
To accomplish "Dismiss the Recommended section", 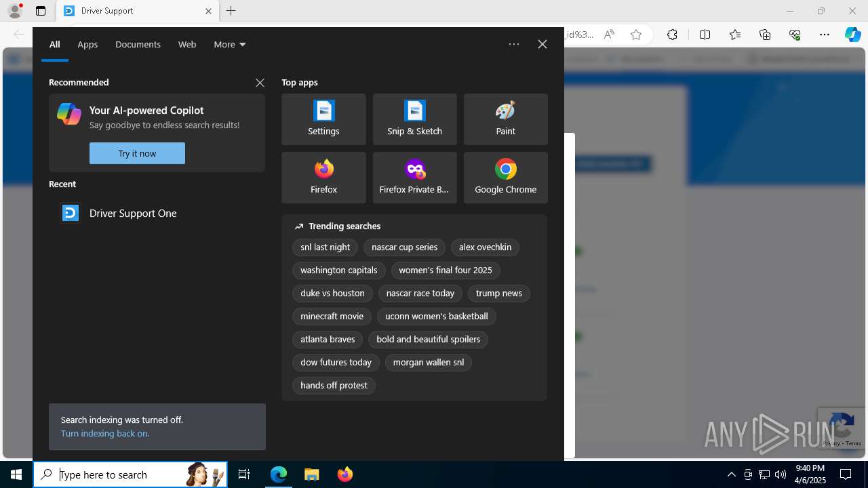I will coord(260,83).
